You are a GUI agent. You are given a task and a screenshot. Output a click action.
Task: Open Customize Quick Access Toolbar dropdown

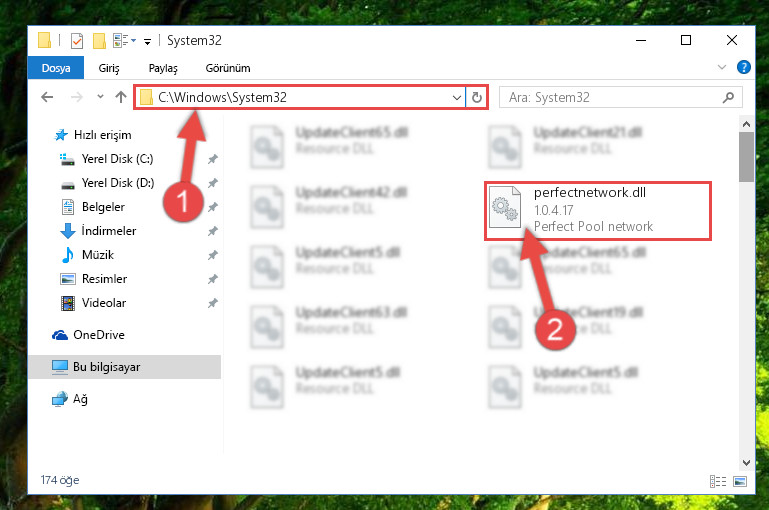click(x=147, y=41)
